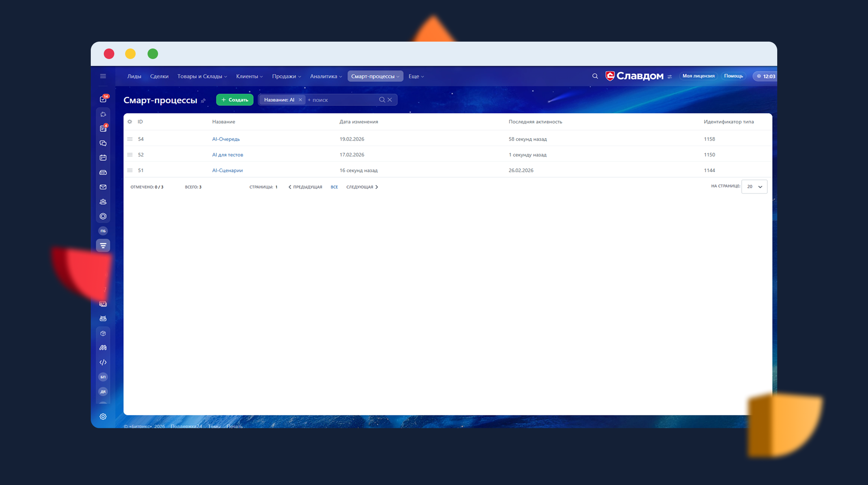
Task: Pin the Смарт-процессы page title
Action: point(203,101)
